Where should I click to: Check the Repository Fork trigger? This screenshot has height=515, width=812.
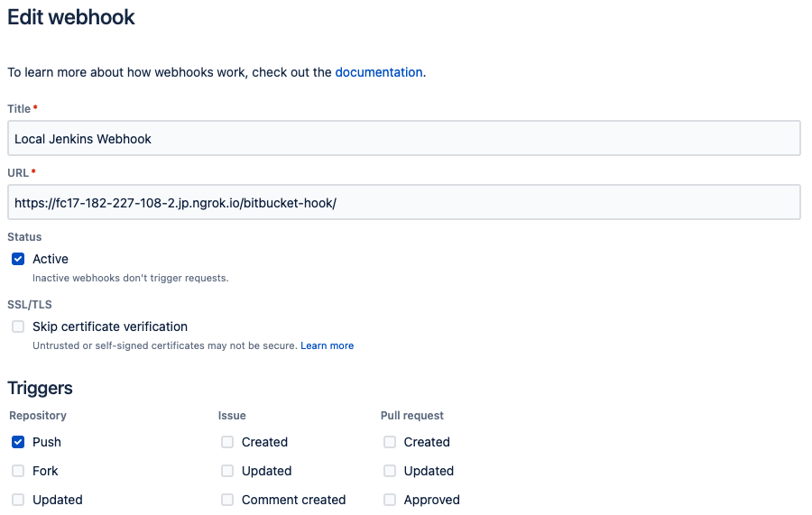[x=18, y=471]
